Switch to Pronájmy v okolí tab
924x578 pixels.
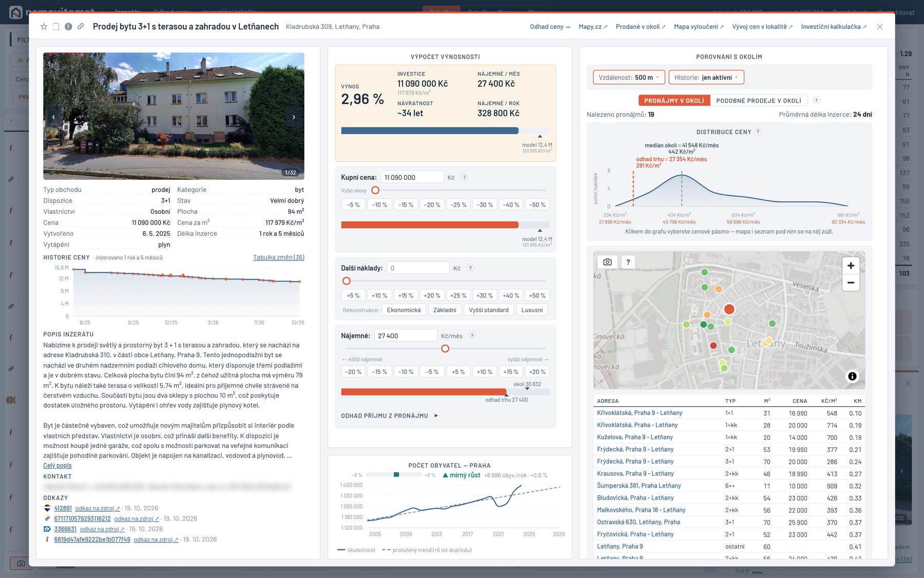click(674, 101)
